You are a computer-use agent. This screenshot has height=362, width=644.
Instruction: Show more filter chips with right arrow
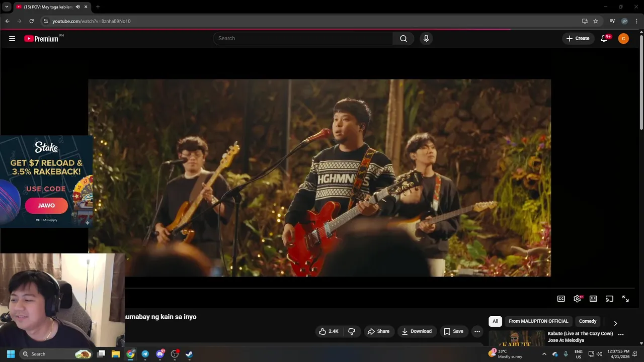tap(615, 323)
